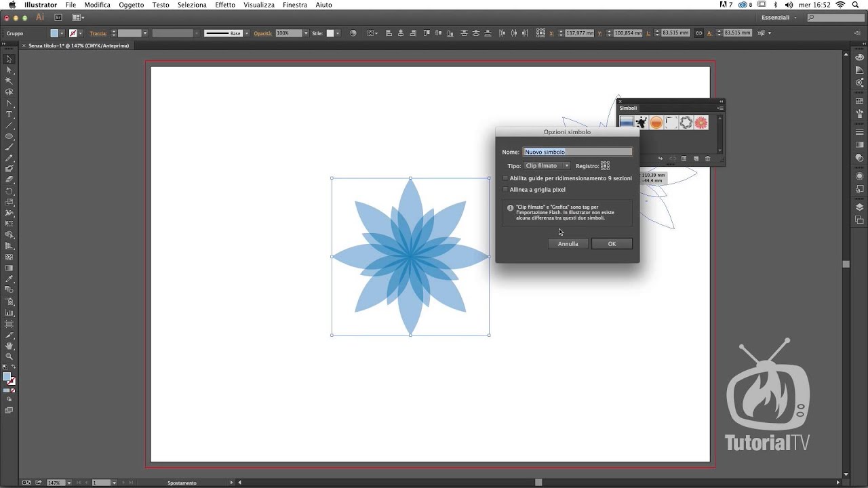This screenshot has width=868, height=488.
Task: Click the Traccia stroke panel link
Action: (x=98, y=33)
